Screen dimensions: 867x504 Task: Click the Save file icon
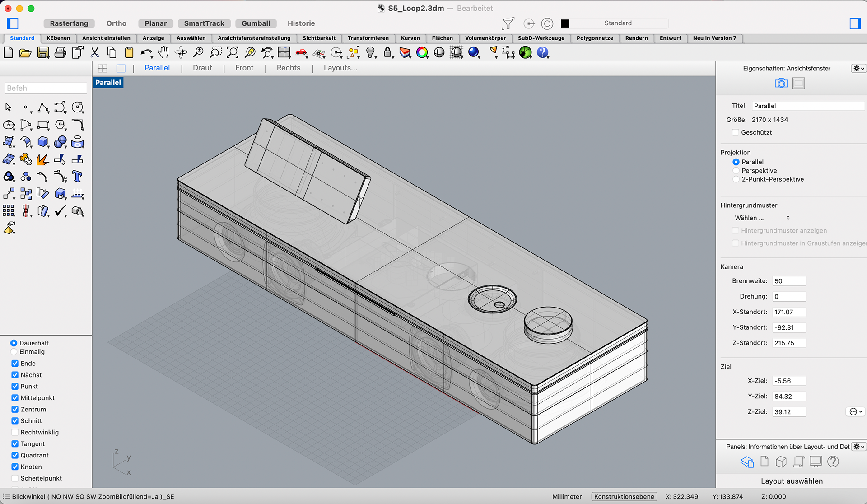click(x=43, y=53)
